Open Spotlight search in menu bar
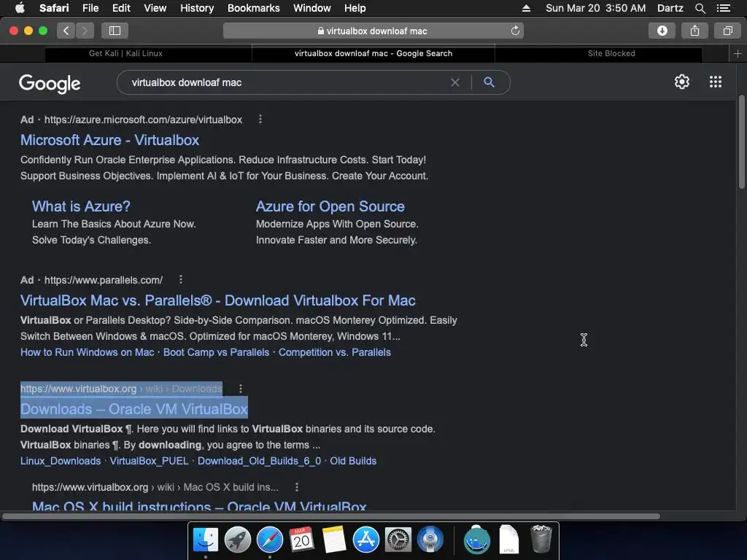747x560 pixels. [x=700, y=8]
